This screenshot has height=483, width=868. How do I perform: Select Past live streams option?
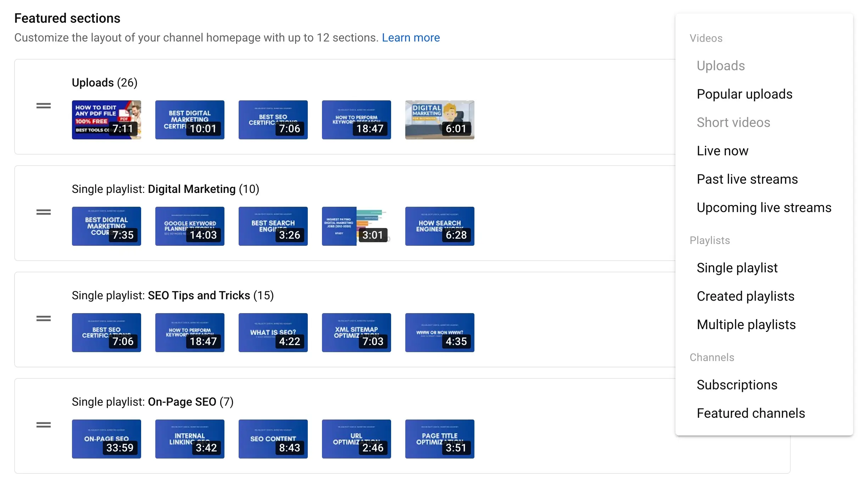747,178
